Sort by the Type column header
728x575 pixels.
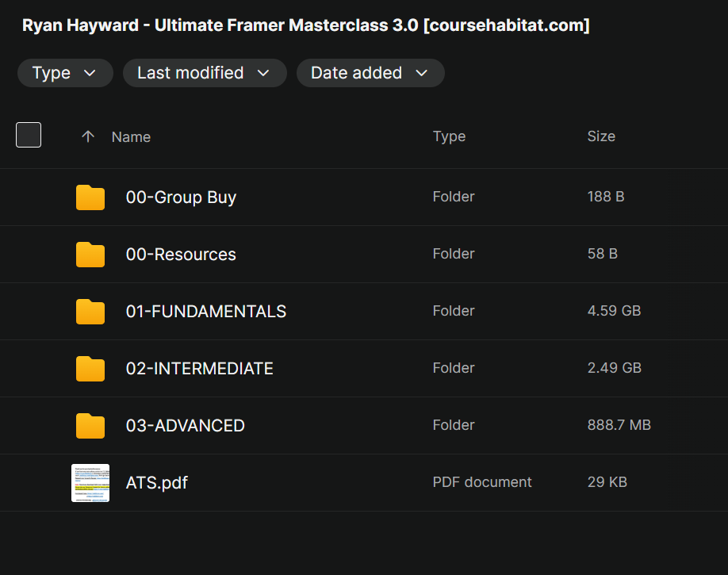pyautogui.click(x=449, y=136)
